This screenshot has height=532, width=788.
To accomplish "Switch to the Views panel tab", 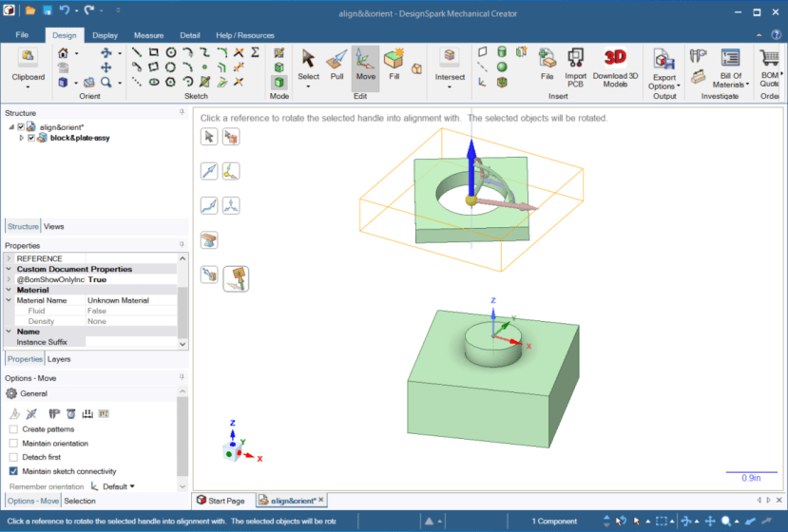I will click(54, 226).
